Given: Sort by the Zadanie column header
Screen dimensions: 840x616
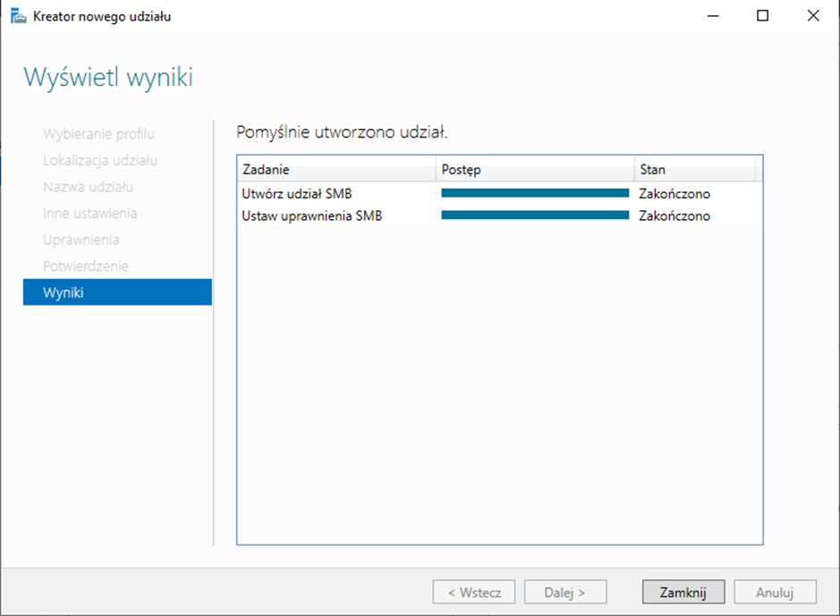Looking at the screenshot, I should pyautogui.click(x=336, y=170).
